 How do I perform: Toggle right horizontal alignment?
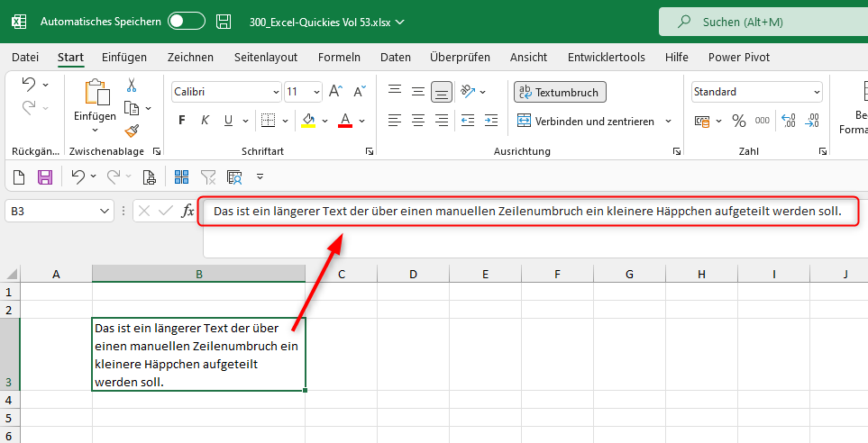[442, 120]
